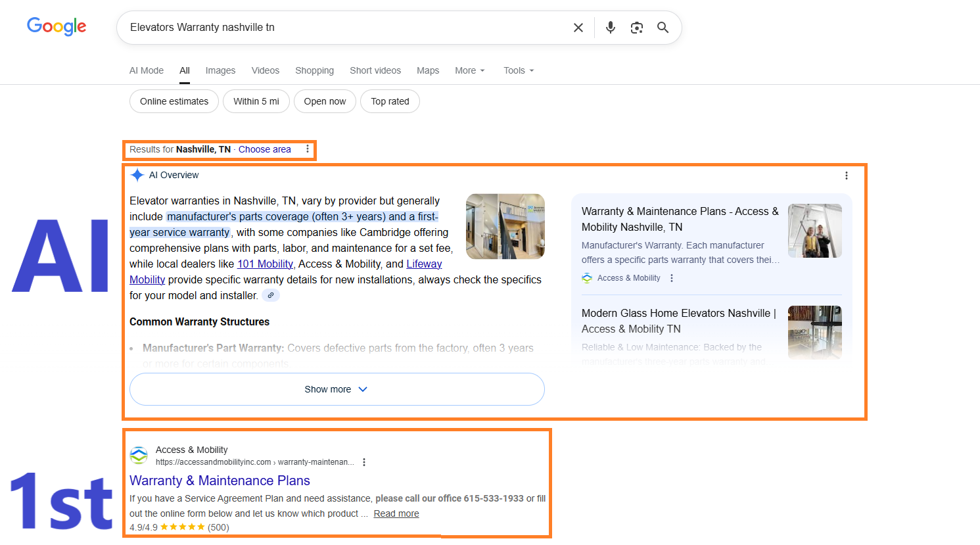Click the magnifier search icon
This screenshot has height=545, width=980.
click(x=663, y=28)
